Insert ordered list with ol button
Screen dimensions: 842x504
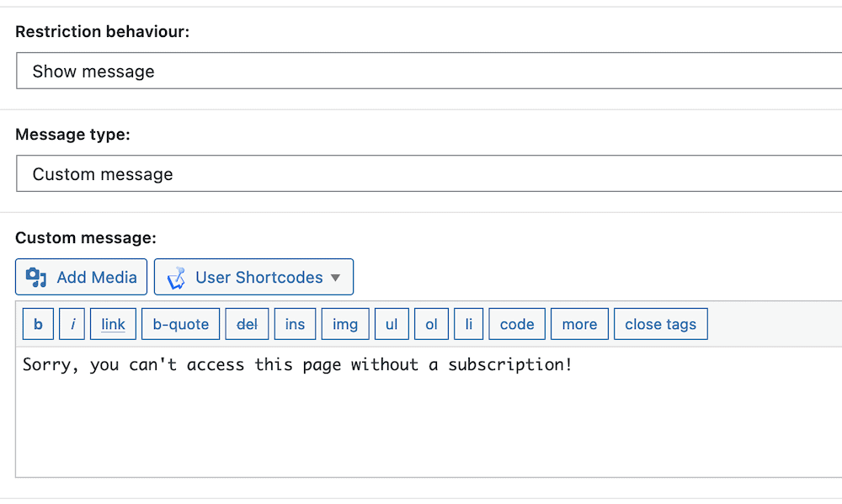(431, 324)
